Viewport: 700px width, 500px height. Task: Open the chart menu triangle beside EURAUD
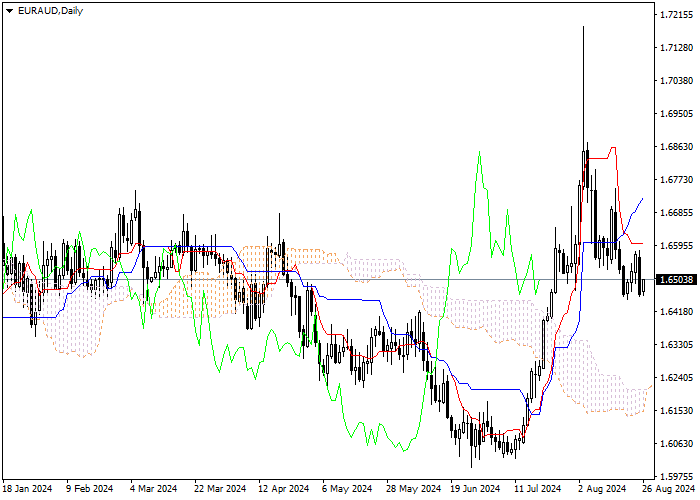pyautogui.click(x=9, y=11)
